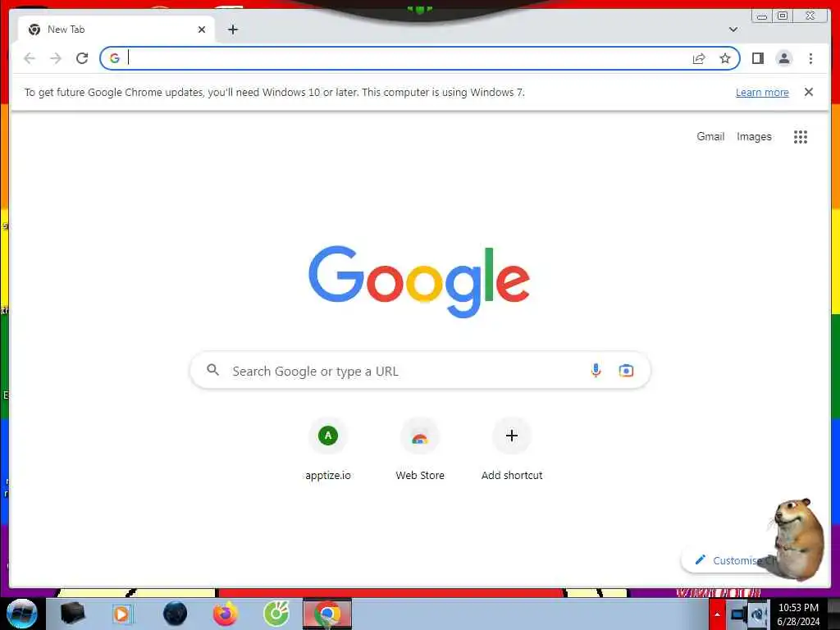Click the browser forward arrow
This screenshot has height=630, width=840.
click(56, 58)
